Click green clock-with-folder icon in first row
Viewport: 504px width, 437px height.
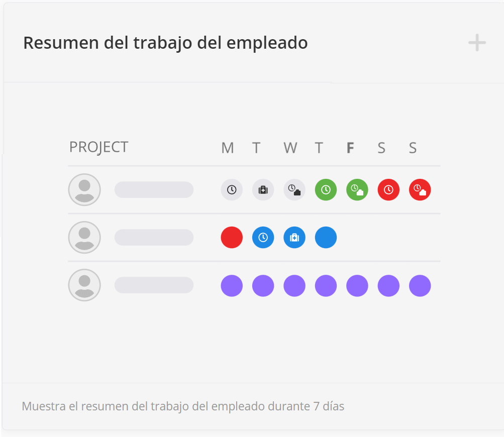pos(357,190)
